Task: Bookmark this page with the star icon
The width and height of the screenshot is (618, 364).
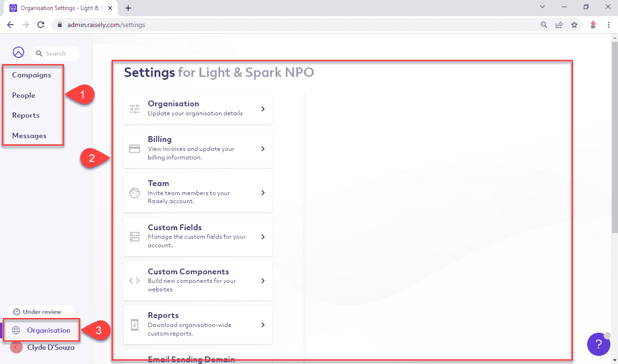Action: pyautogui.click(x=574, y=25)
